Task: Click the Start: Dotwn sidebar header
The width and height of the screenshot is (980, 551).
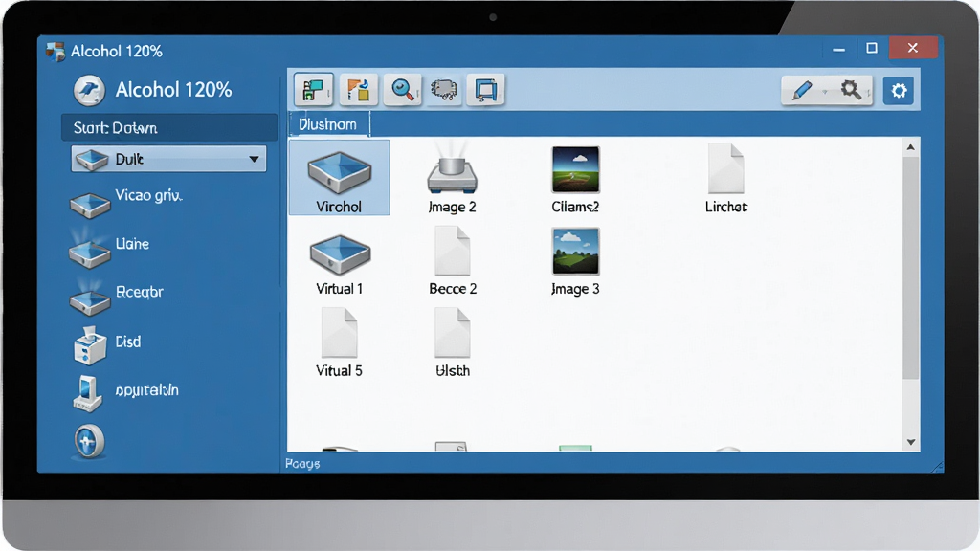Action: click(x=168, y=128)
